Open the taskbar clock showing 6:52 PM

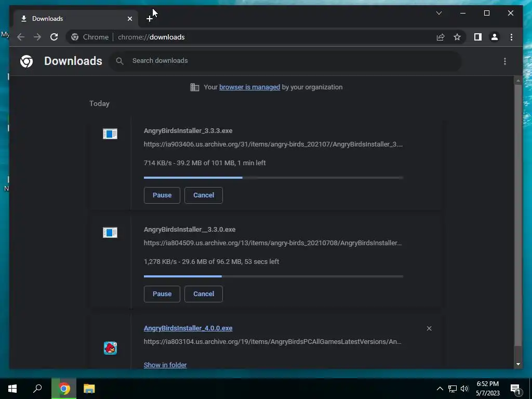pos(487,389)
